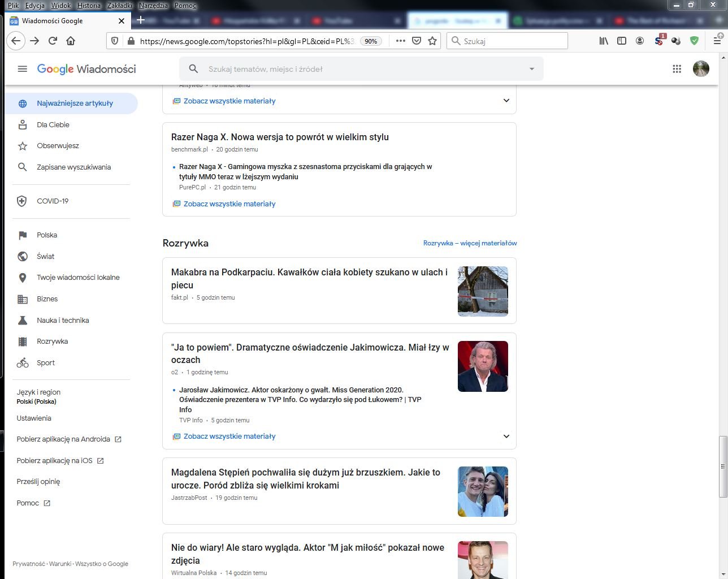Click the Firefox home button
Image resolution: width=728 pixels, height=579 pixels.
coord(71,41)
